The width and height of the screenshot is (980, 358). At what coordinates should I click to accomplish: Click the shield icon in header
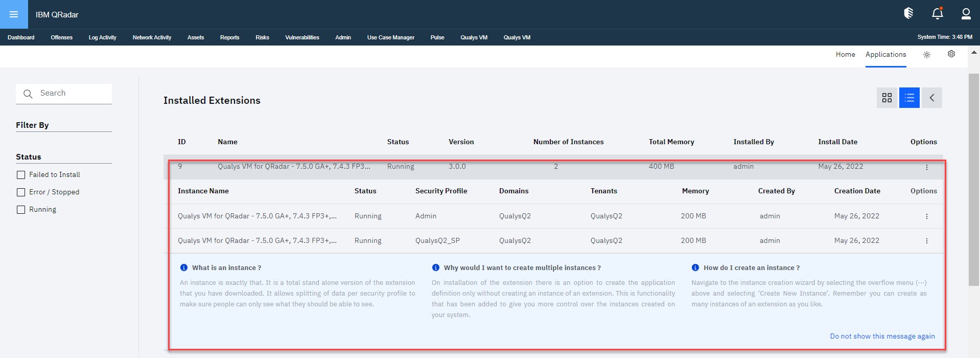click(908, 14)
